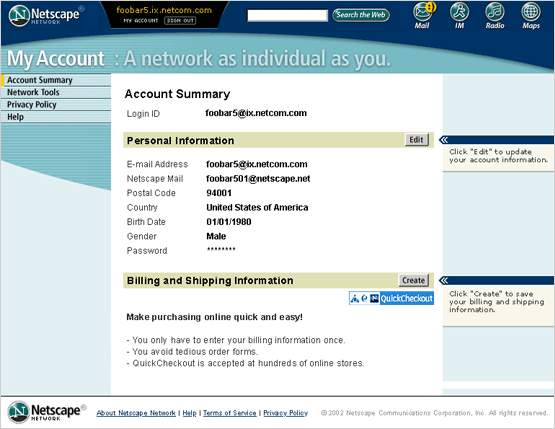Viewport: 555px width, 429px height.
Task: Open Network Tools in the sidebar
Action: (x=33, y=92)
